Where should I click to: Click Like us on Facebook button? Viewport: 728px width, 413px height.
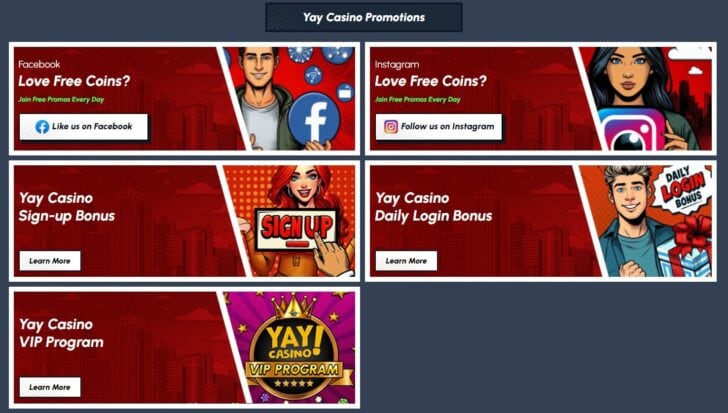[84, 127]
